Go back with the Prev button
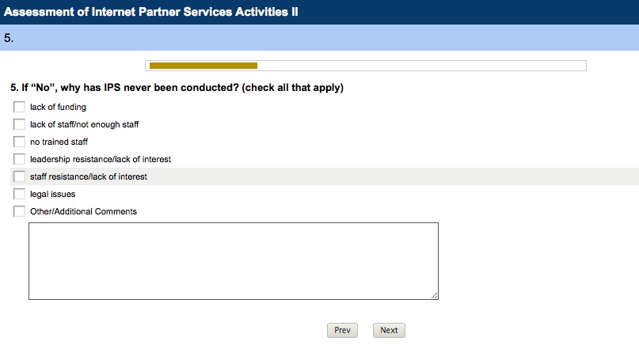 [342, 330]
